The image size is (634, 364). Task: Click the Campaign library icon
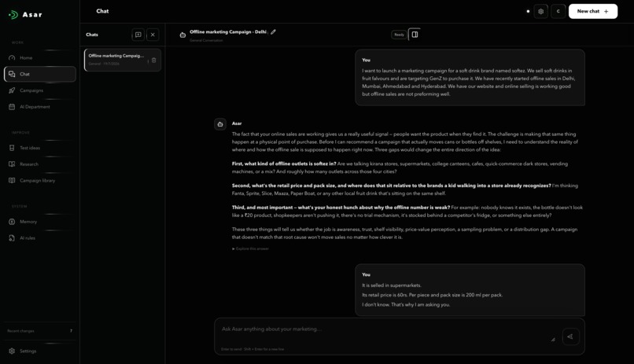pyautogui.click(x=12, y=181)
